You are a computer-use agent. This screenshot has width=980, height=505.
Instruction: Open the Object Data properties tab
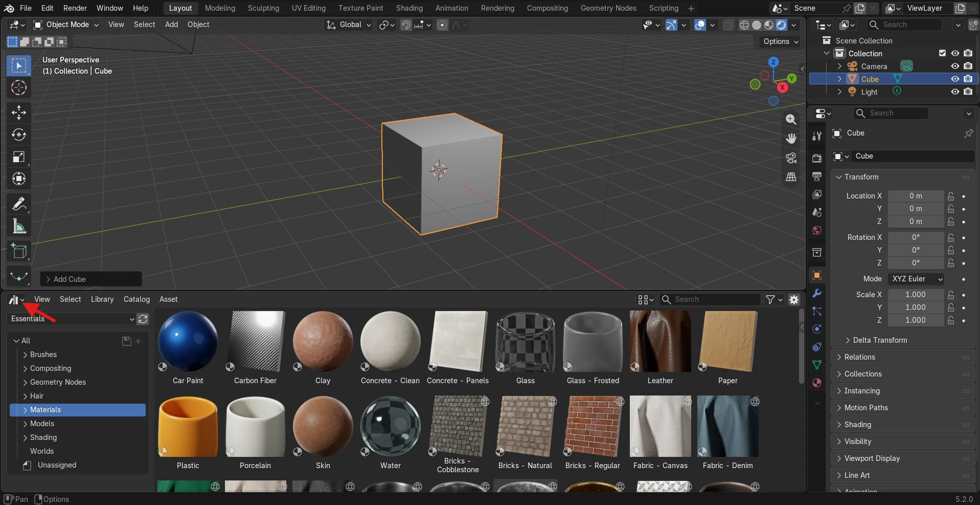pyautogui.click(x=817, y=365)
